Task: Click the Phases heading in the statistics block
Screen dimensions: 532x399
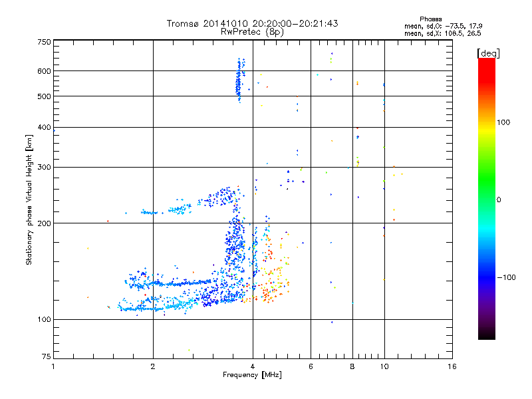Action: 430,19
